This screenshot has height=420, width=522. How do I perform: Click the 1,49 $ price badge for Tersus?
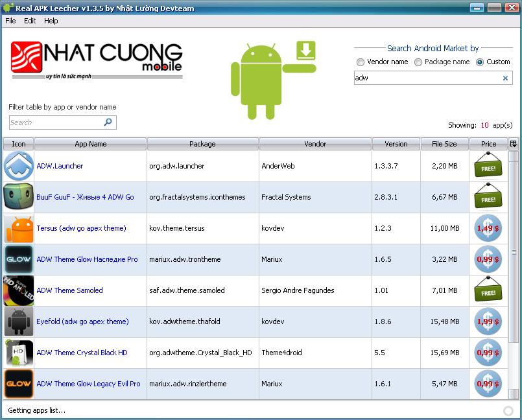(x=488, y=228)
